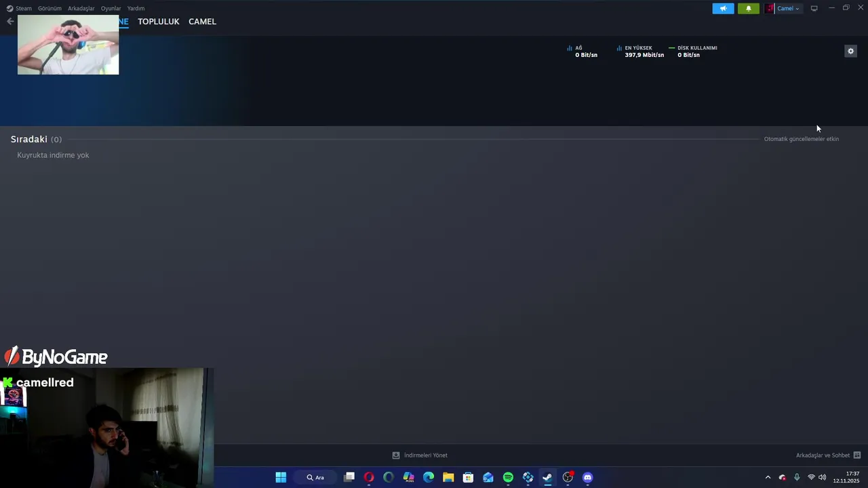Image resolution: width=868 pixels, height=488 pixels.
Task: Open volume speaker tray icon
Action: (822, 477)
